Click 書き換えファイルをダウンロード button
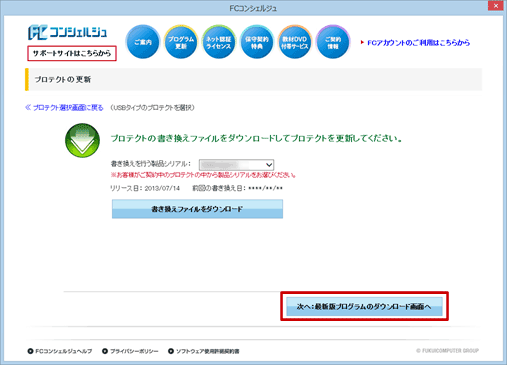Viewport: 507px width, 365px height. coord(197,209)
